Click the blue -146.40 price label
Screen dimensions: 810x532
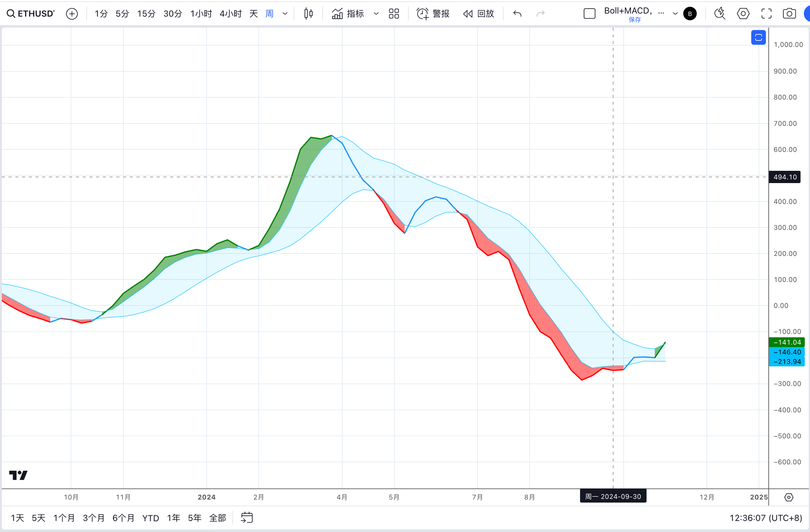[787, 352]
